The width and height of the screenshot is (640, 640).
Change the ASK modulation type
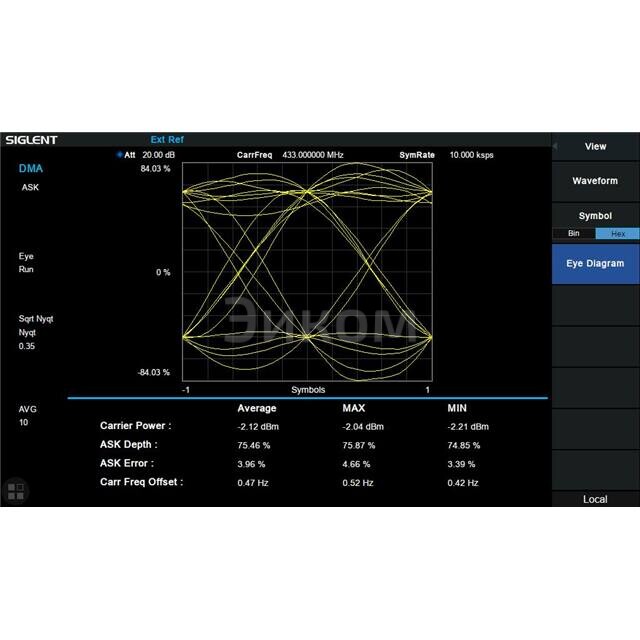tap(30, 187)
